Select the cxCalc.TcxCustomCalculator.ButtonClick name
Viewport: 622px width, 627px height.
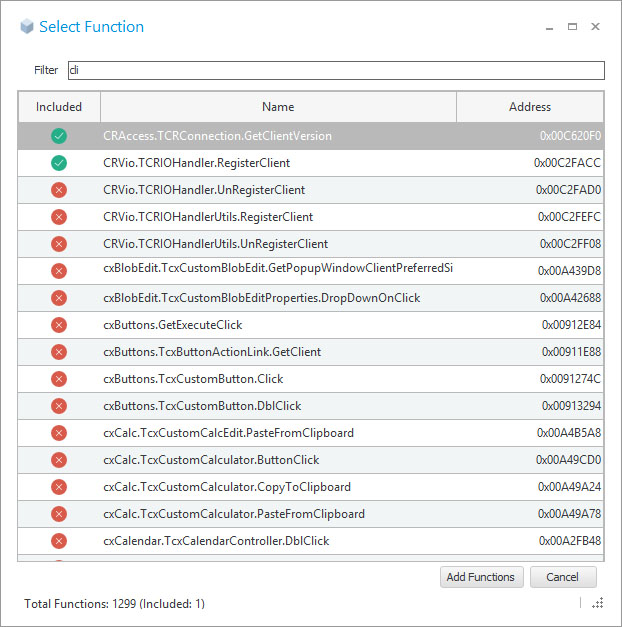tap(211, 460)
